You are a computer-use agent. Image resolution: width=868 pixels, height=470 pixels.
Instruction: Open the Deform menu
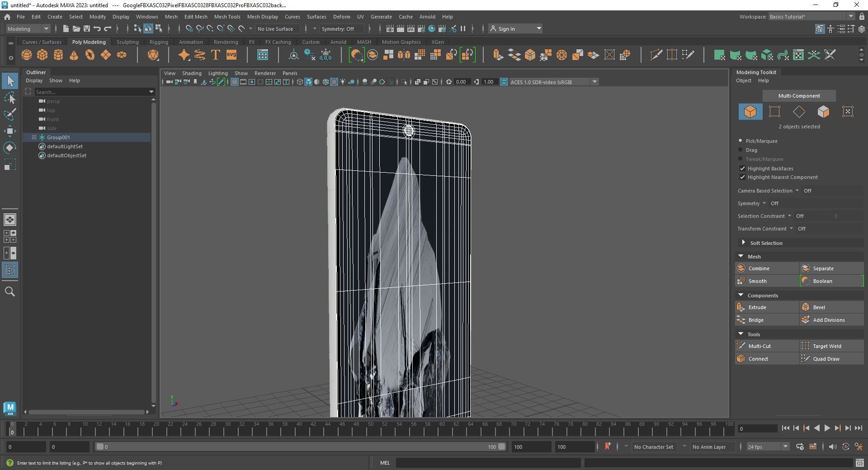[x=341, y=16]
